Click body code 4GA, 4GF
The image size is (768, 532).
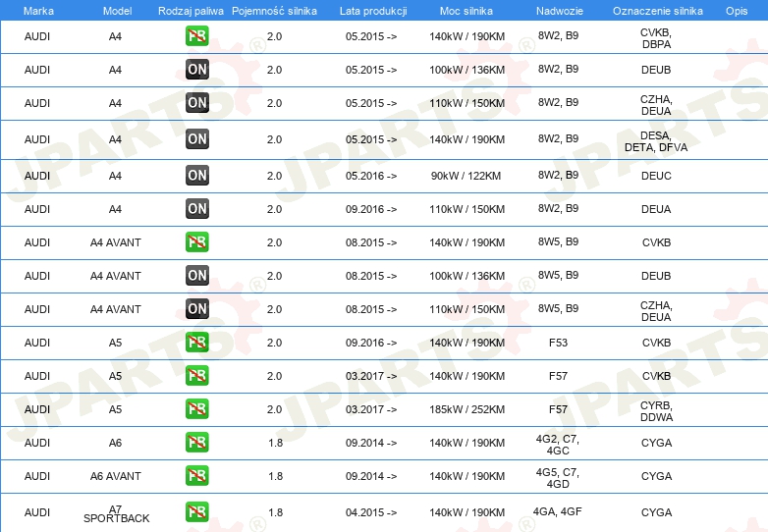coord(558,511)
